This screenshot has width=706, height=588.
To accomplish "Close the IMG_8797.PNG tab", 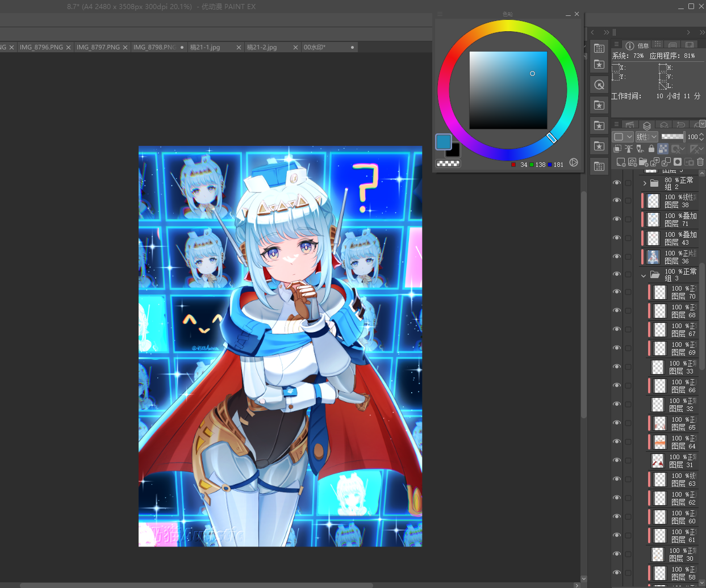I will [126, 48].
